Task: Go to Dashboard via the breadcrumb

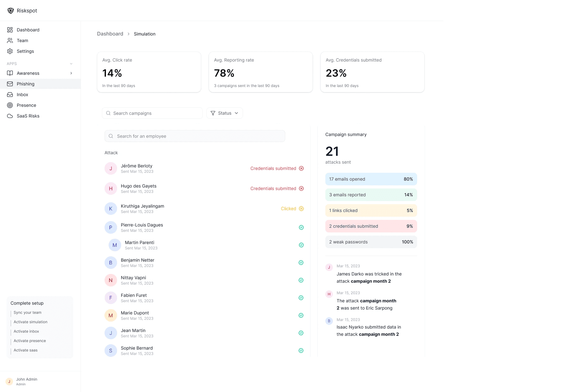Action: point(110,34)
